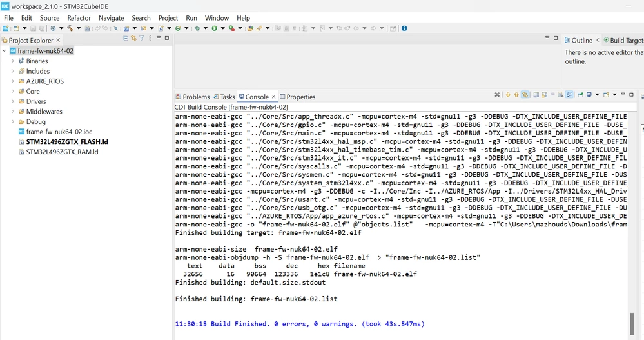Click the 'Build Finished. 0 errors' message
644x340 pixels.
[x=299, y=324]
